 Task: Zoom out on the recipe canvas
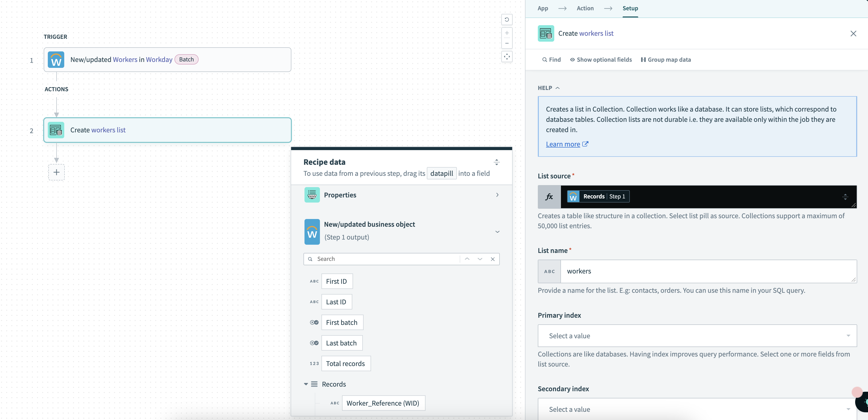507,43
